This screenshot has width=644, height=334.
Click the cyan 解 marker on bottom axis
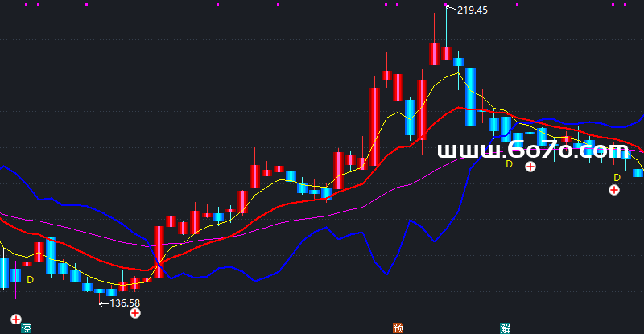(x=505, y=328)
